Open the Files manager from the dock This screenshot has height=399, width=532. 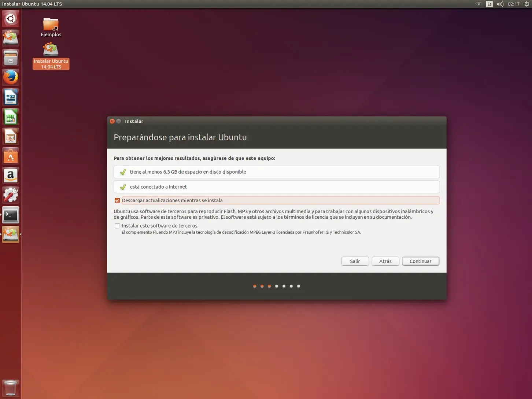(11, 58)
